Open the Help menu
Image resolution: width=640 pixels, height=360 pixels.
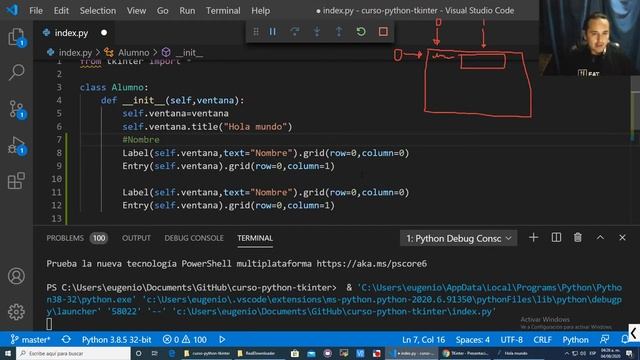click(x=260, y=11)
